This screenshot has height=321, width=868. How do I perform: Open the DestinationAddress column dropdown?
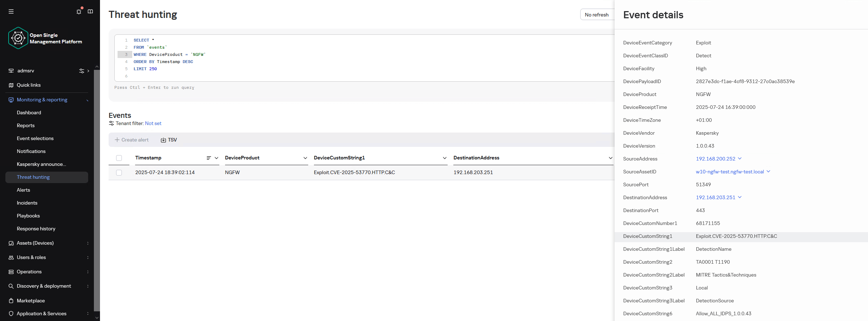point(611,158)
